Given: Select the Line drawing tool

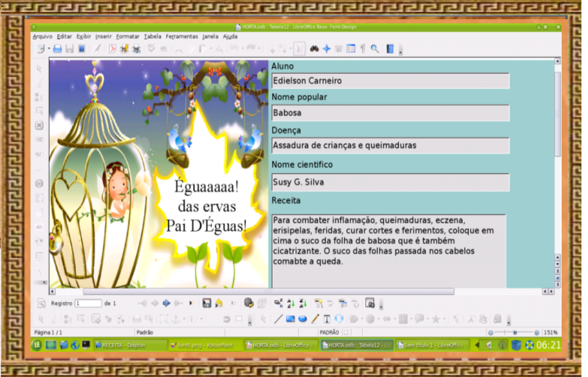Looking at the screenshot, I should tap(278, 319).
